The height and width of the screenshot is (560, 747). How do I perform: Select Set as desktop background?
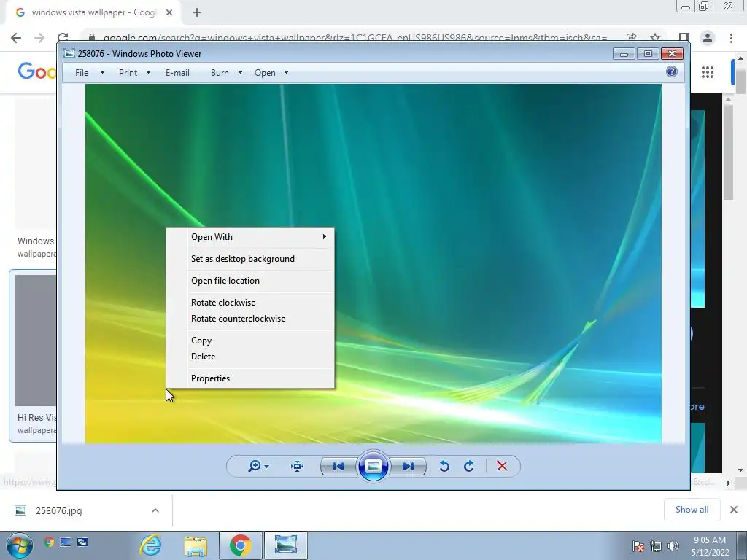tap(250, 259)
